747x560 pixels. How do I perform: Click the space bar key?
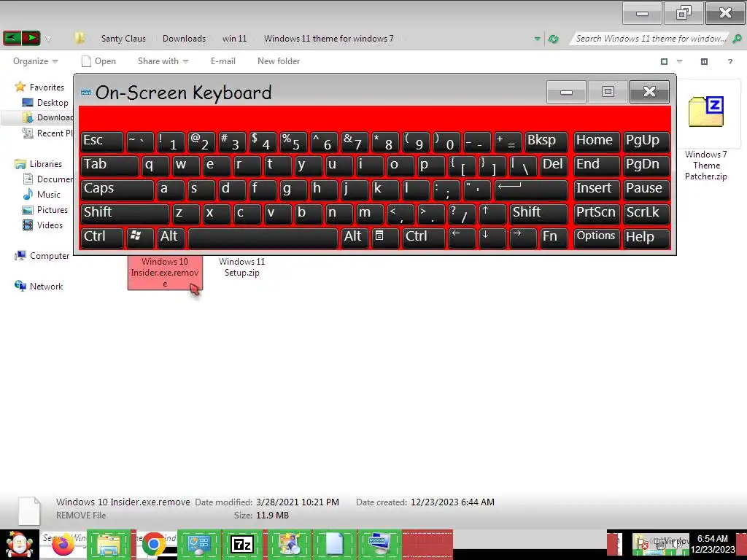tap(263, 238)
